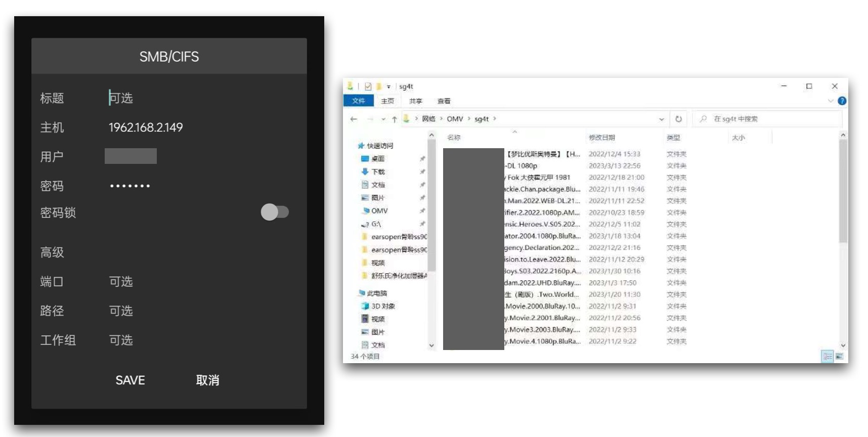Screen dimensions: 868x437
Task: Open the OMV network location in sidebar
Action: pyautogui.click(x=375, y=211)
